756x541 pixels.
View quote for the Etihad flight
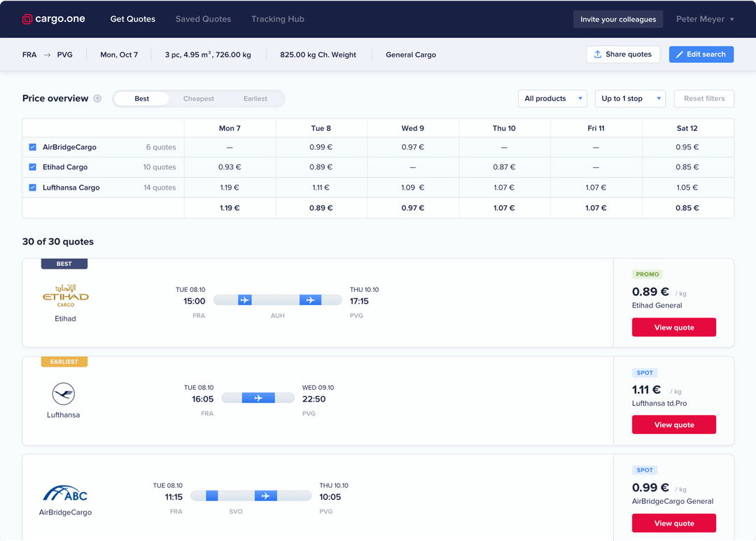click(673, 327)
